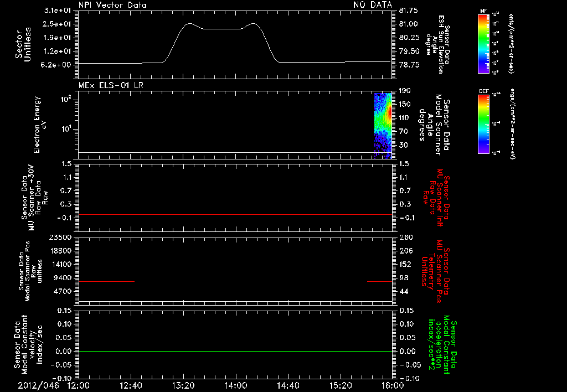This screenshot has height=392, width=567.
Task: Click the 'Sector Unitless' axis label
Action: click(23, 44)
